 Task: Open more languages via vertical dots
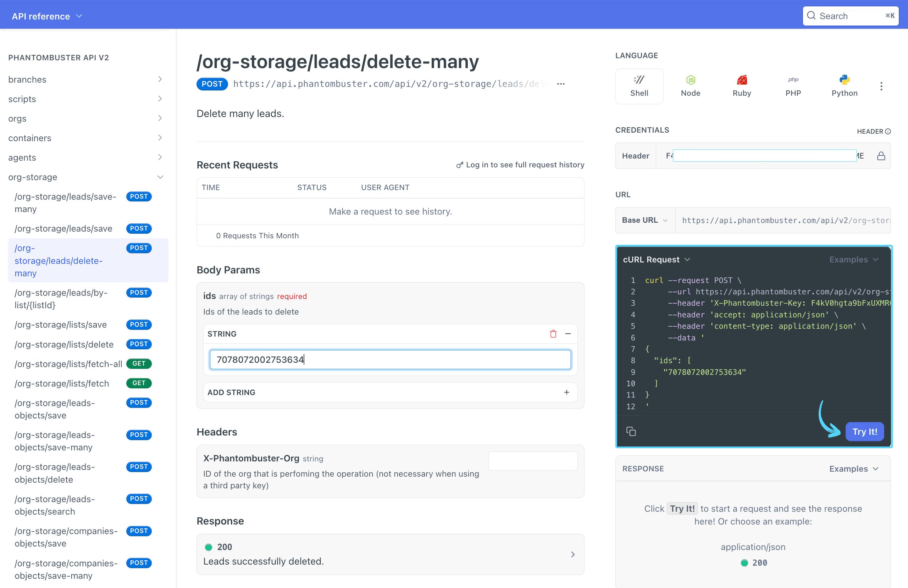(881, 86)
